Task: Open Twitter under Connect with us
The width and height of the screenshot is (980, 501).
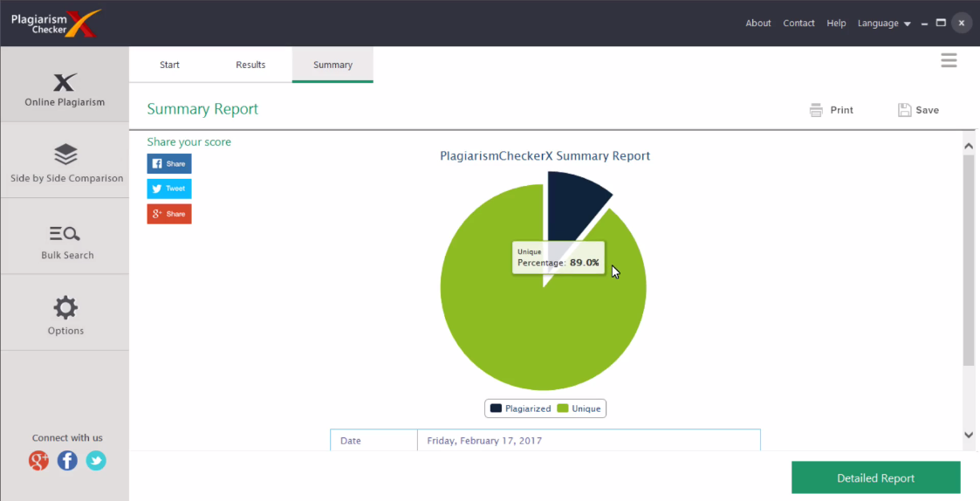Action: [x=96, y=461]
